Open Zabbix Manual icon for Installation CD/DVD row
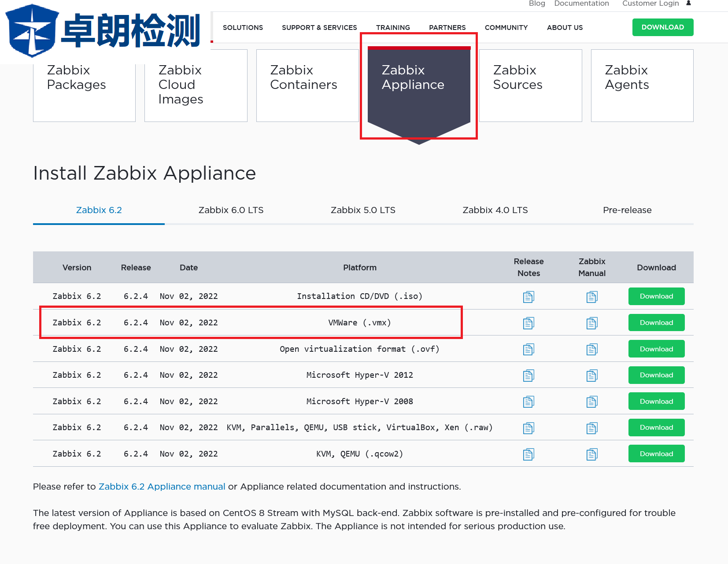 click(592, 297)
